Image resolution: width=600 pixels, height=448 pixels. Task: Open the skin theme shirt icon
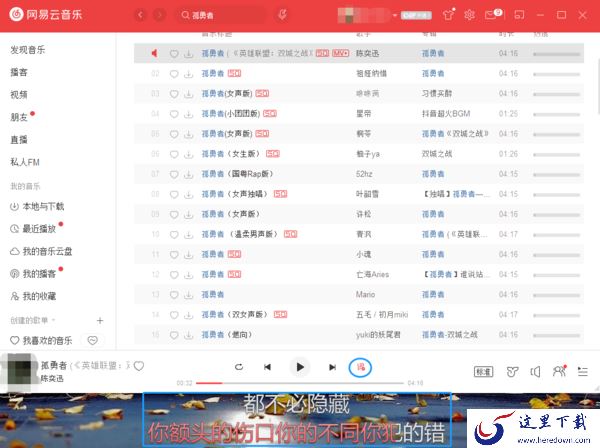click(x=448, y=15)
